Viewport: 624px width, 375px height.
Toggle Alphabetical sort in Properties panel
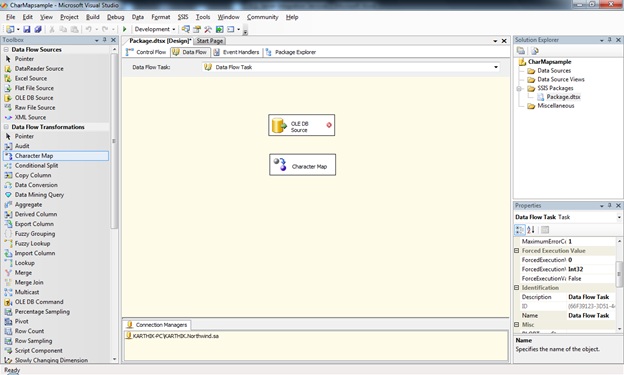531,230
